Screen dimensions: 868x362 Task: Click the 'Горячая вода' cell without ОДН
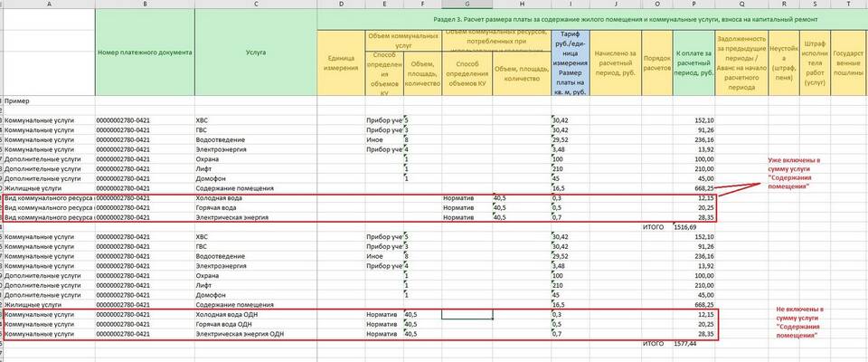point(256,208)
